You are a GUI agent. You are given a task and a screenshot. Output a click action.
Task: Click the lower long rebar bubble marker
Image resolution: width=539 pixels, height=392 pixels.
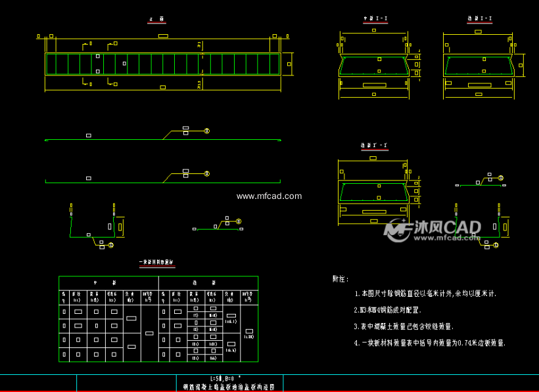click(x=206, y=174)
